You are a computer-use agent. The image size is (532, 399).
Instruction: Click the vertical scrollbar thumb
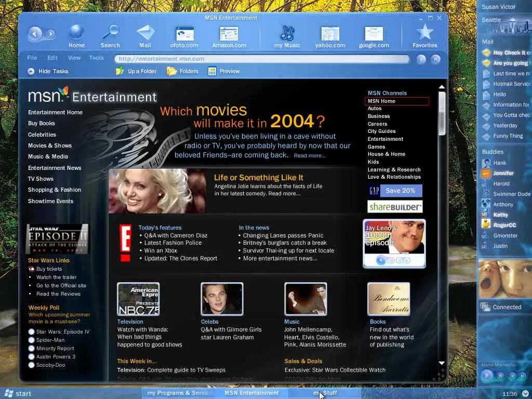442,114
